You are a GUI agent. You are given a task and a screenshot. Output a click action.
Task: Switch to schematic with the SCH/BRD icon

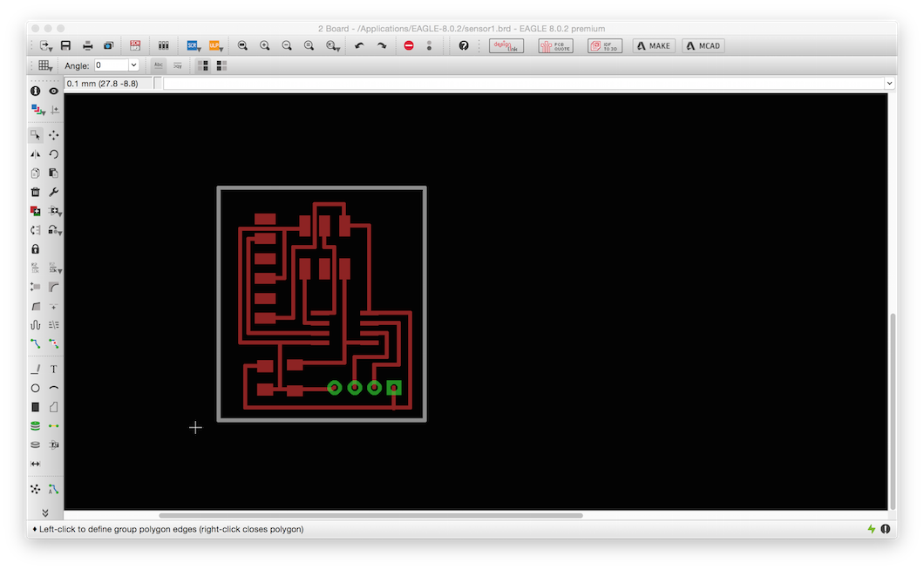[135, 45]
